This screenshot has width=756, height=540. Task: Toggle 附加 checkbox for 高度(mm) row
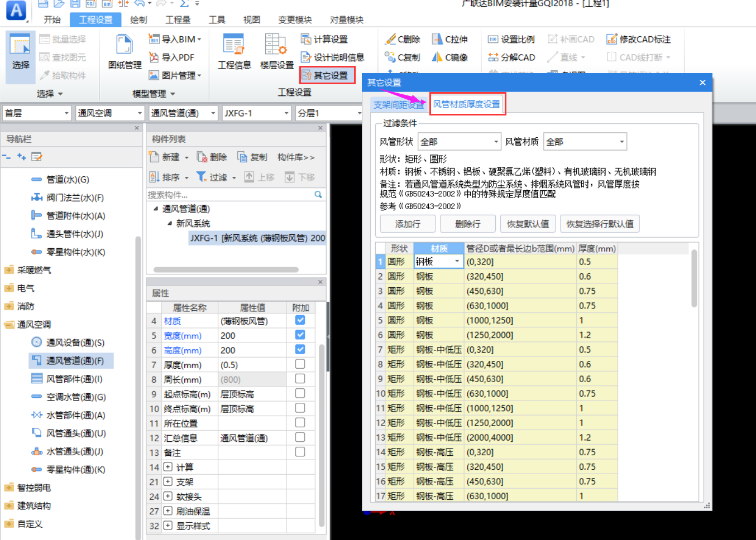coord(300,349)
